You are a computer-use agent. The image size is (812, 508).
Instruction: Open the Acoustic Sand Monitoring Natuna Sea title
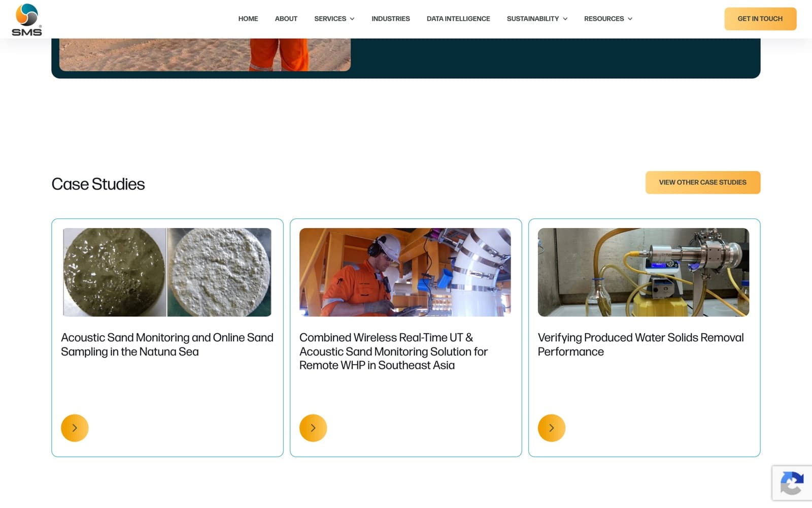(x=167, y=344)
